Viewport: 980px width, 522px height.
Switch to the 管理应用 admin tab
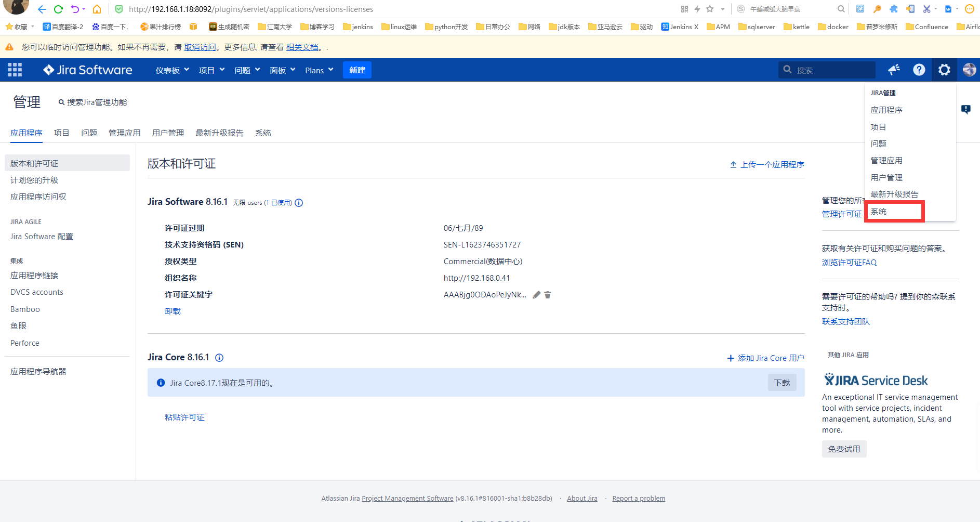tap(125, 133)
